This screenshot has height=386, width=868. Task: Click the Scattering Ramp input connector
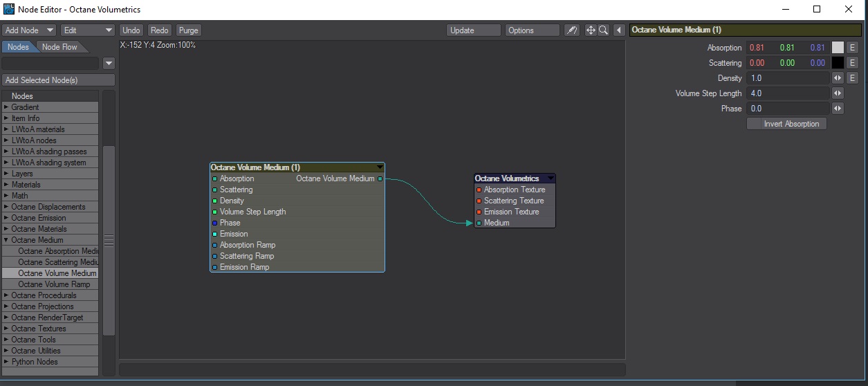215,256
